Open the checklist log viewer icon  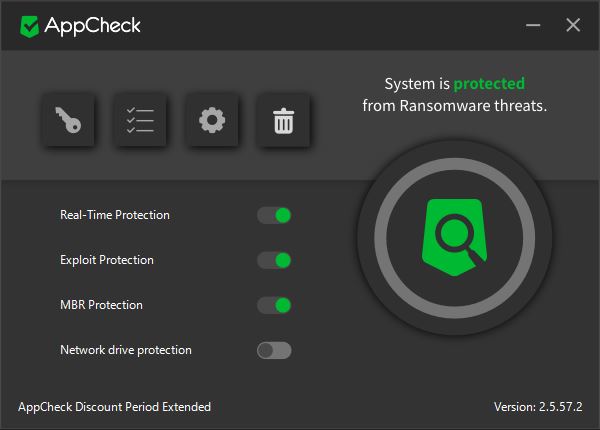click(140, 120)
